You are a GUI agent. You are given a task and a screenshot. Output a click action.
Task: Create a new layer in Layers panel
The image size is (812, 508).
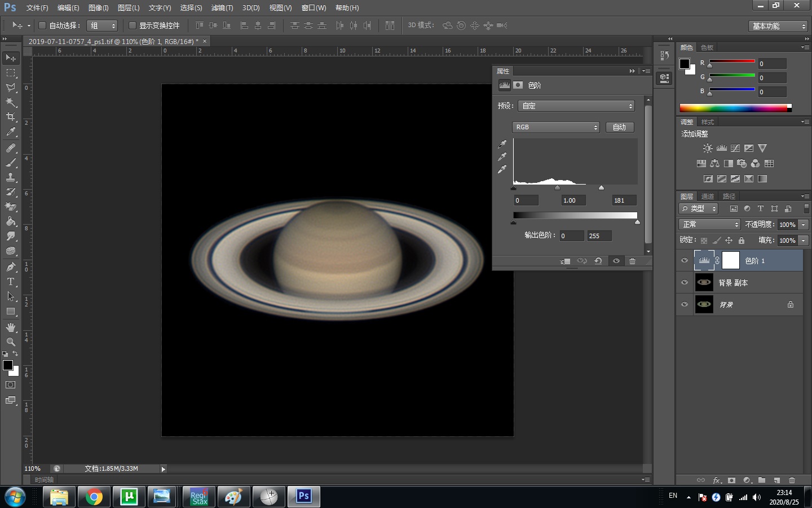coord(777,480)
